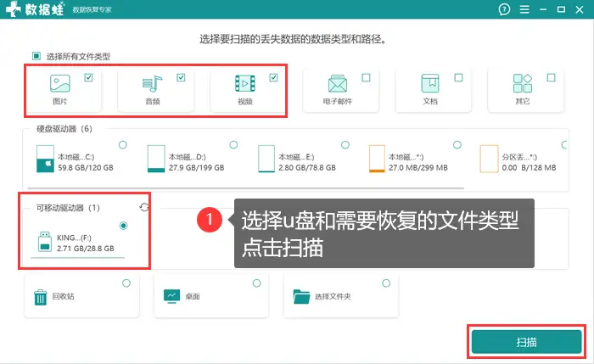
Task: Click the 图片 picture type icon
Action: (60, 83)
